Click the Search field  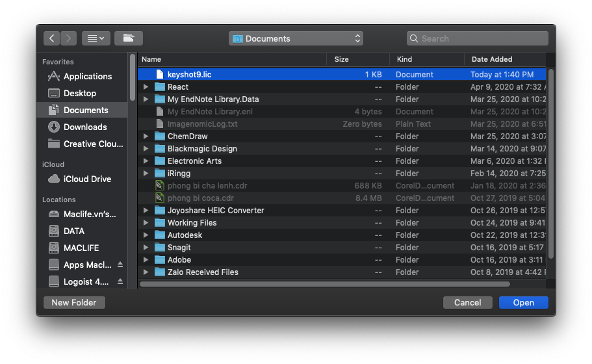(x=478, y=39)
